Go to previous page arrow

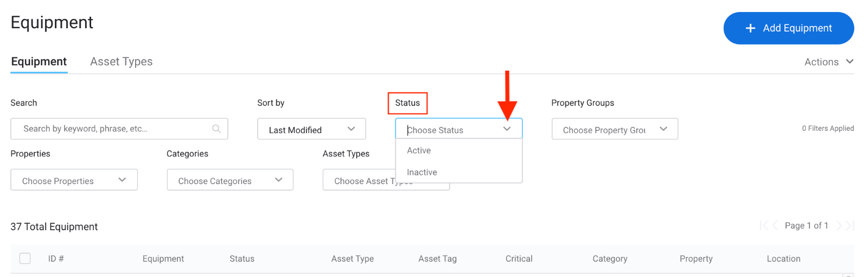775,225
